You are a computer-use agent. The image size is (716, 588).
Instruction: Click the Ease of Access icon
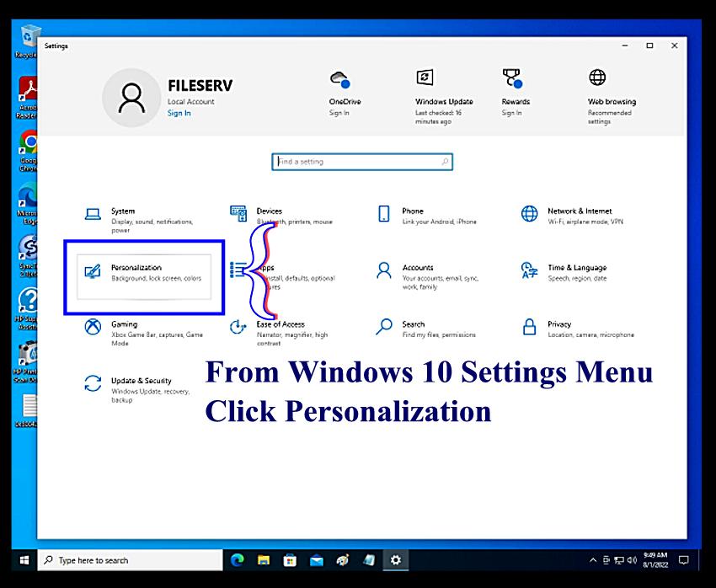[238, 327]
